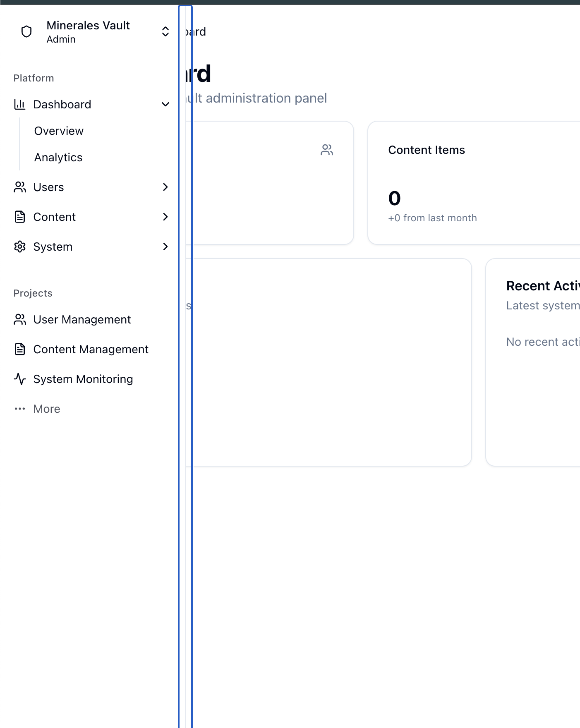Open the Analytics sub-item
580x728 pixels.
coord(58,157)
